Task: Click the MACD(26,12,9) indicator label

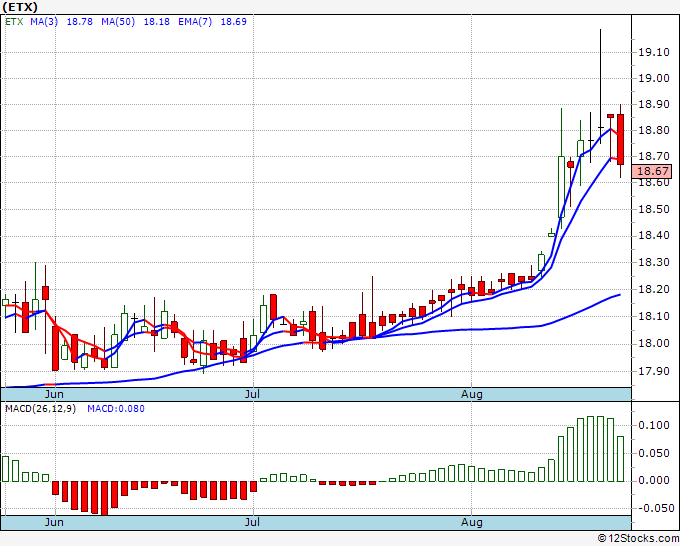Action: point(40,409)
